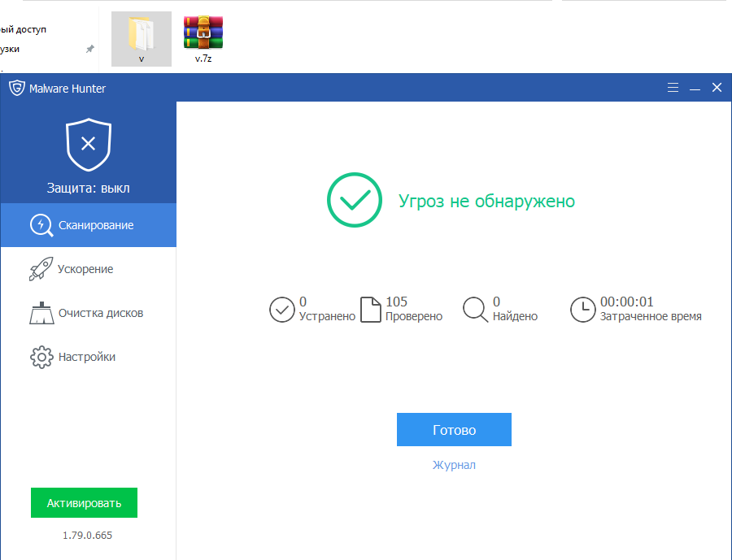Click the Проверено document icon

[371, 310]
